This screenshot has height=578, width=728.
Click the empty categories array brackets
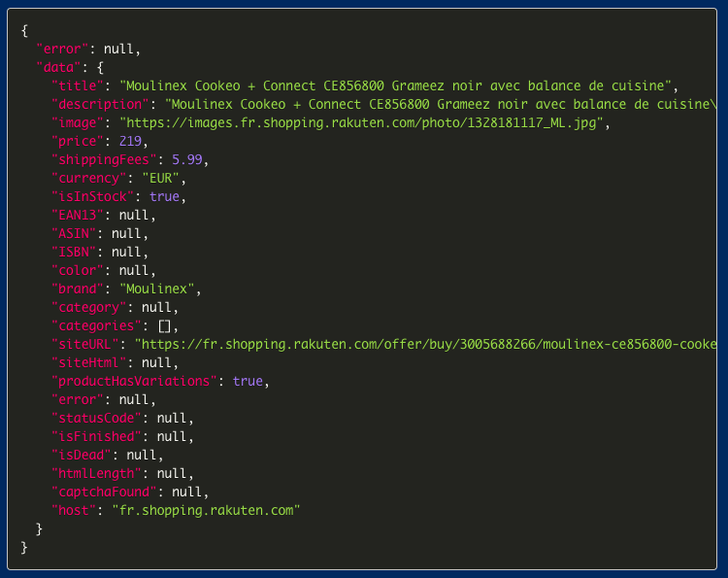click(164, 326)
